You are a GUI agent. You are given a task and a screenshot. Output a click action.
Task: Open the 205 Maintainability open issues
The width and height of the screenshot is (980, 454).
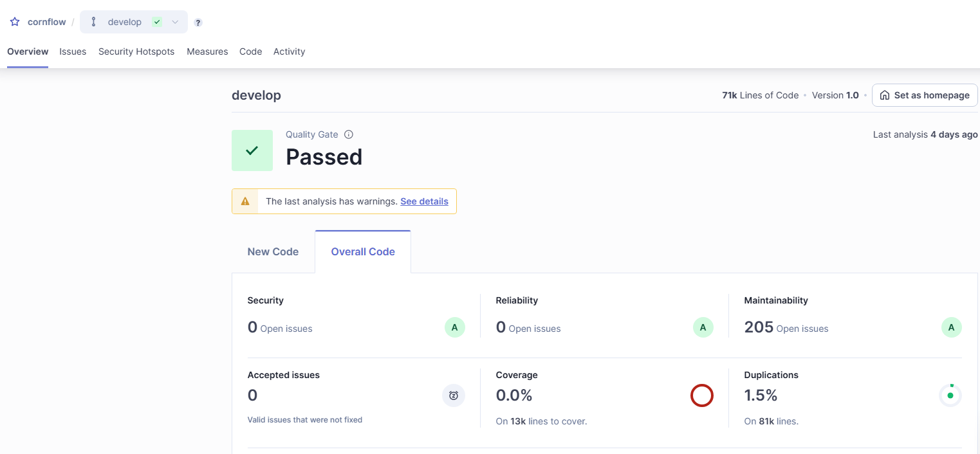pos(759,327)
